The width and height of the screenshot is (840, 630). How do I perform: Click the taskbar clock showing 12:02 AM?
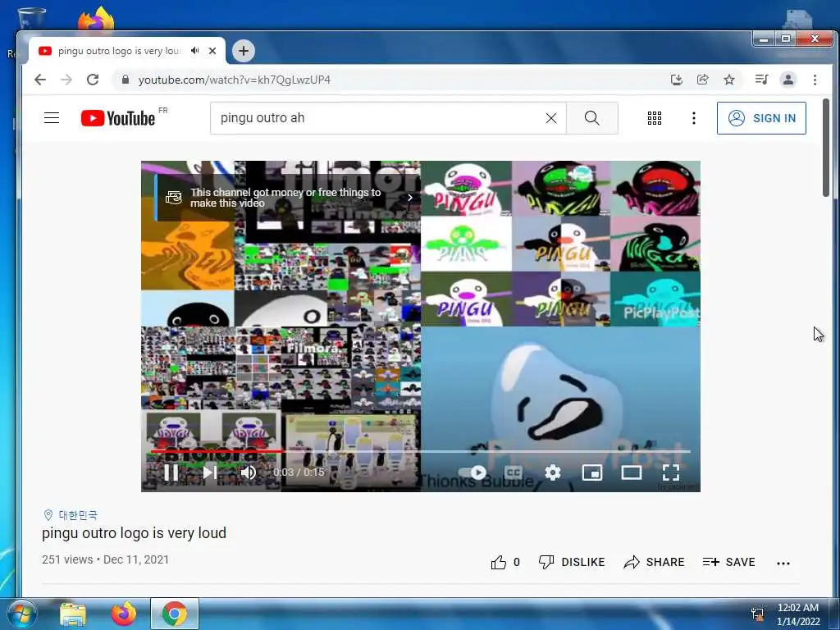[x=798, y=614]
